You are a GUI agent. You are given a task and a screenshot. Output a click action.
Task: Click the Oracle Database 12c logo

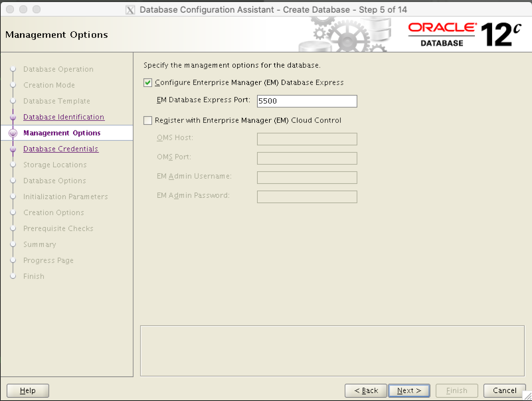pos(465,35)
